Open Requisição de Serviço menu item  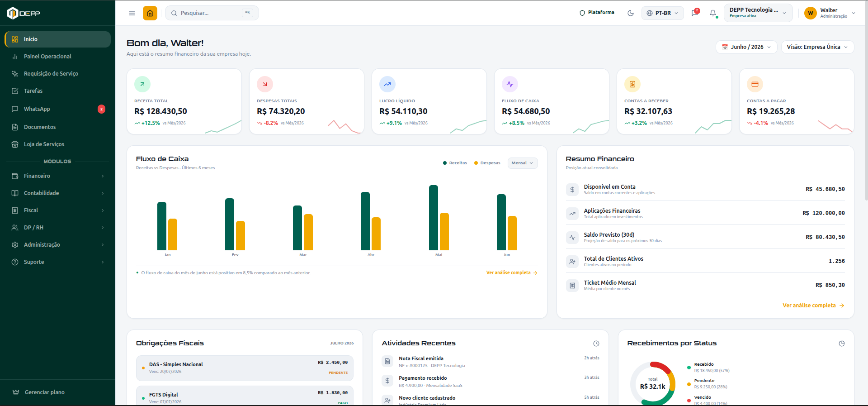[58, 74]
